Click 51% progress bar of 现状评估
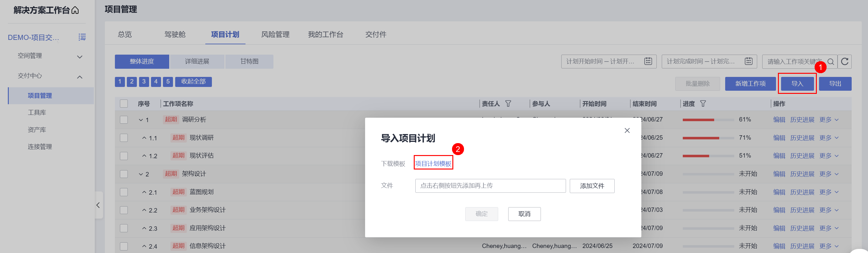The height and width of the screenshot is (253, 868). click(x=708, y=156)
